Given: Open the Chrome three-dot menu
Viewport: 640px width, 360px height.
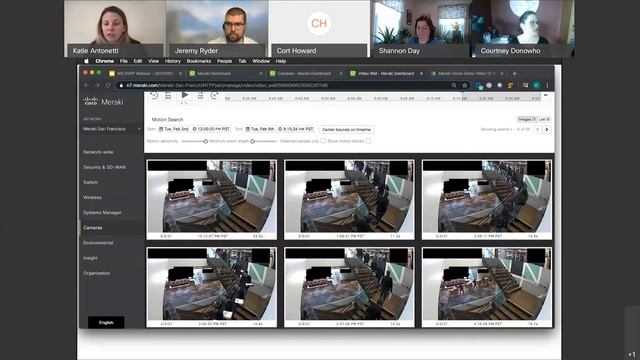Looking at the screenshot, I should pyautogui.click(x=547, y=85).
